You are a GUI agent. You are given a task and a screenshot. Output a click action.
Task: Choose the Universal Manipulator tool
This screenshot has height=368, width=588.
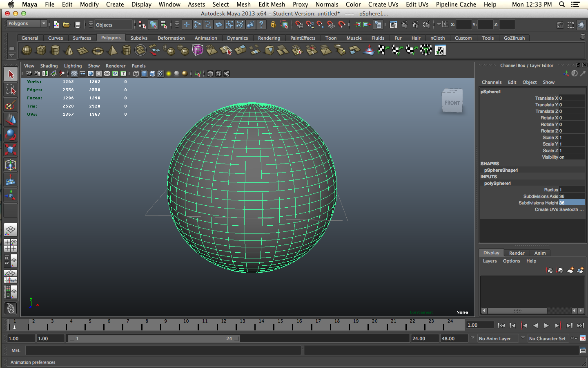tap(11, 165)
